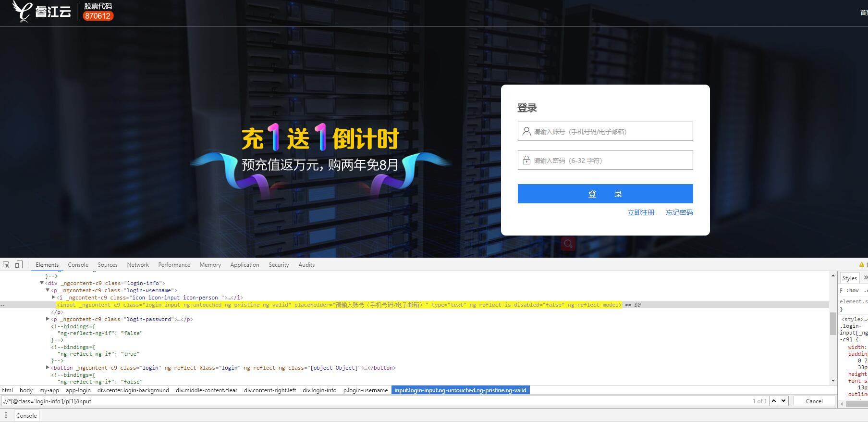868x423 pixels.
Task: Switch to the Sources tab
Action: click(108, 265)
